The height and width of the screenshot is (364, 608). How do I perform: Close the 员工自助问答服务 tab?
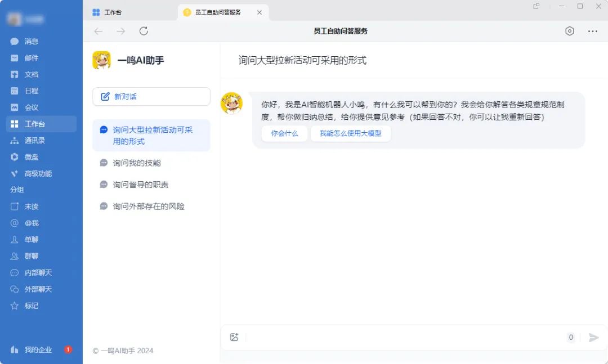pos(260,12)
